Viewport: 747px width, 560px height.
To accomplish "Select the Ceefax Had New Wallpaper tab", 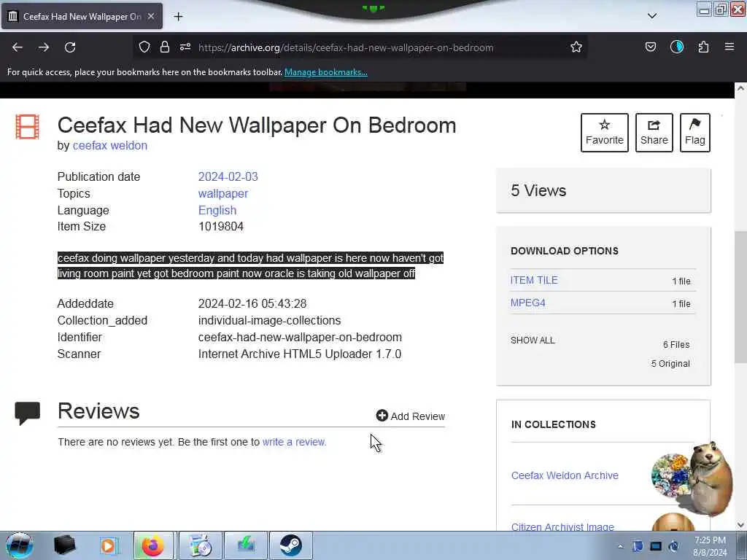I will pyautogui.click(x=82, y=16).
